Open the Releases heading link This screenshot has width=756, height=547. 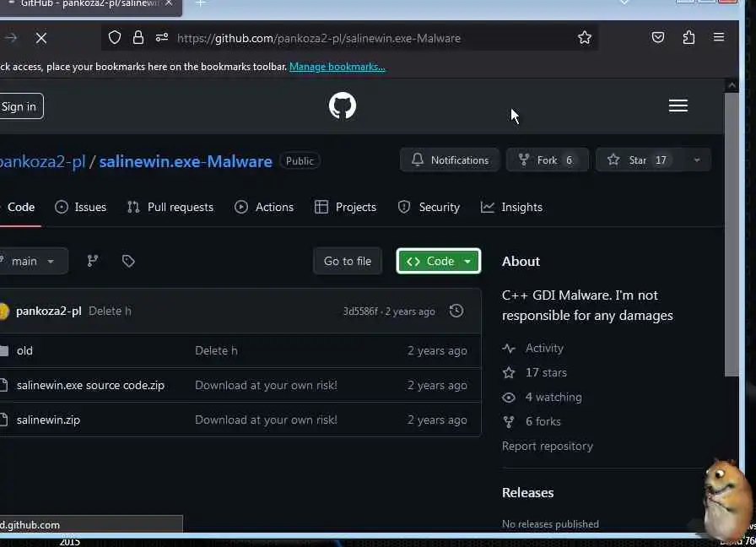click(528, 492)
